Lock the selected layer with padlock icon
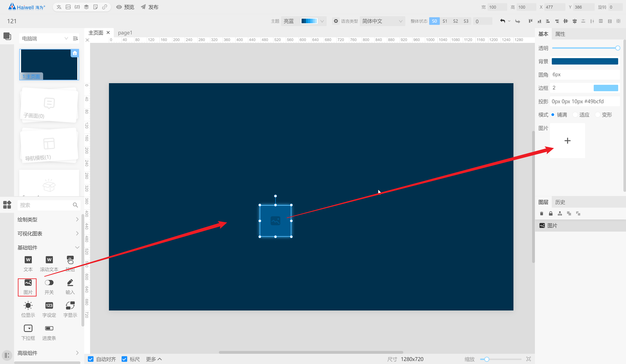 tap(551, 213)
